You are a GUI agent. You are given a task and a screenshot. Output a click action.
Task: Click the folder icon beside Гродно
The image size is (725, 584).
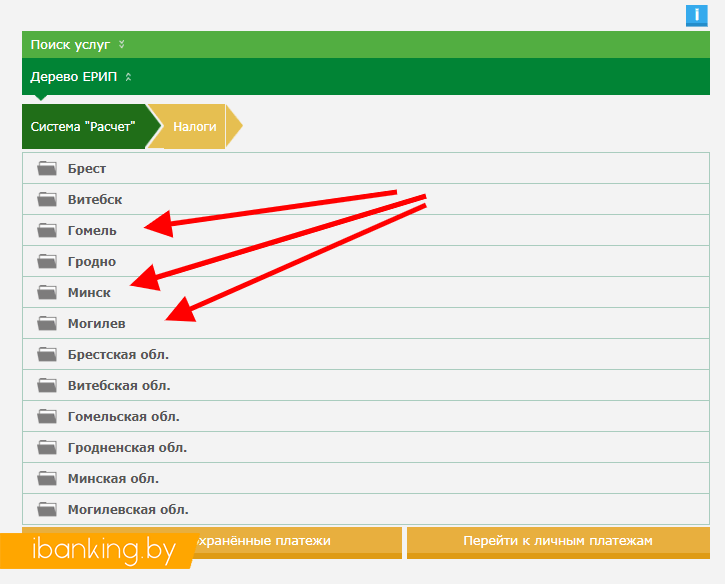click(x=47, y=262)
